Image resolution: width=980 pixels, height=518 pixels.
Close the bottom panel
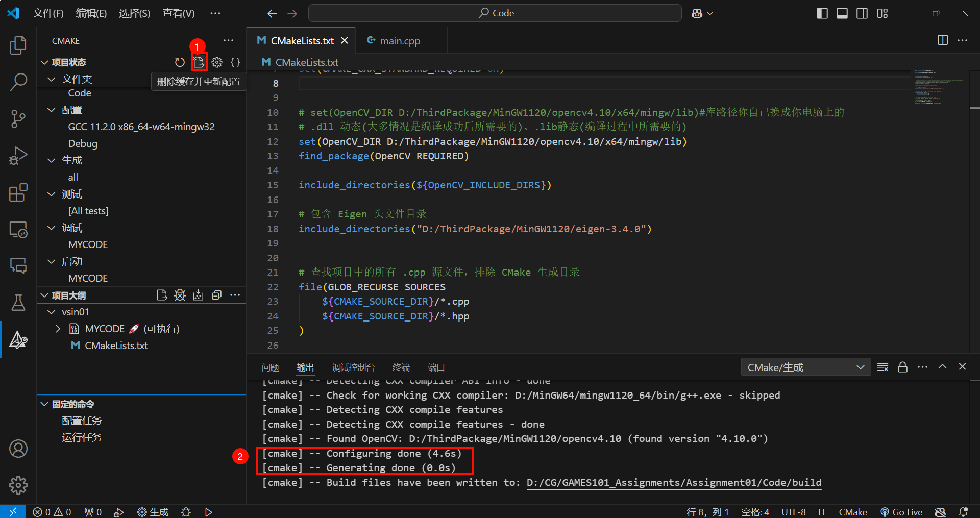click(x=962, y=367)
